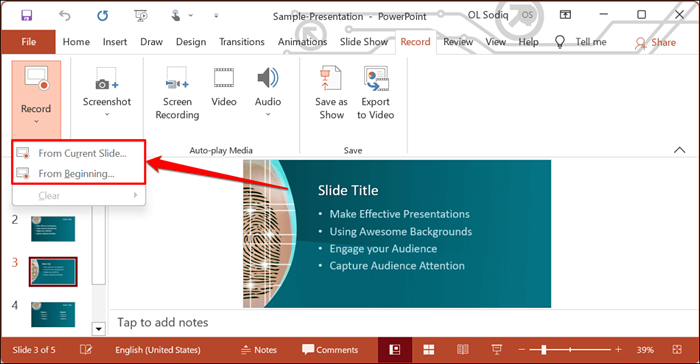Collapse the ribbon with the chevron
Image resolution: width=700 pixels, height=364 pixels.
point(679,150)
